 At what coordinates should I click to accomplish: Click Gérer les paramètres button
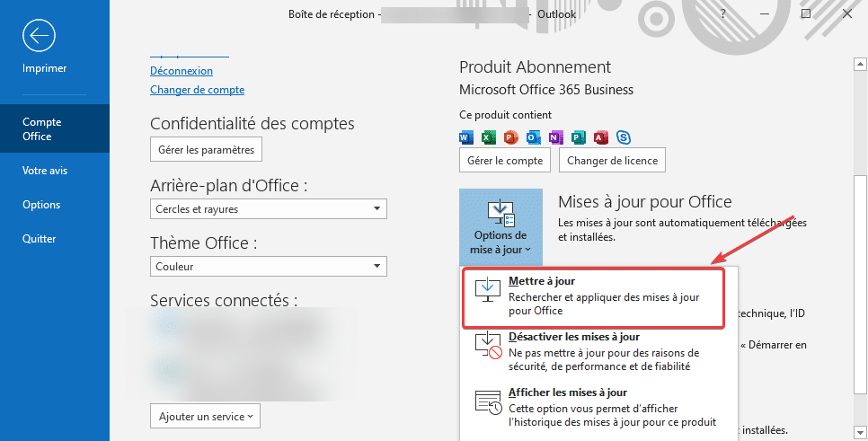206,149
